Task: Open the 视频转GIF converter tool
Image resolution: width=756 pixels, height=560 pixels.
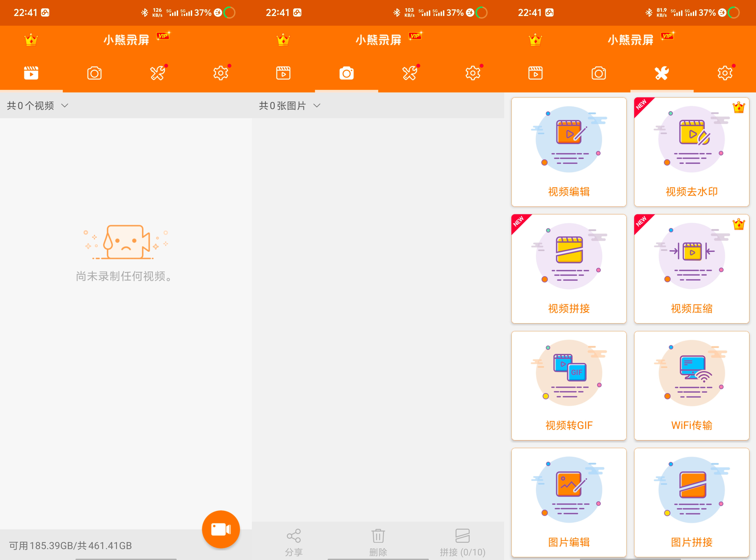Action: [569, 386]
